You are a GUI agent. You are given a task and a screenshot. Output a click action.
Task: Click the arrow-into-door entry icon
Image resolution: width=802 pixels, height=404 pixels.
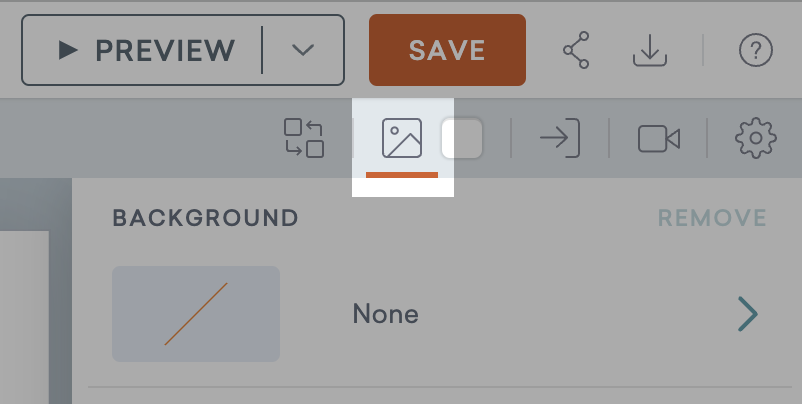coord(560,138)
